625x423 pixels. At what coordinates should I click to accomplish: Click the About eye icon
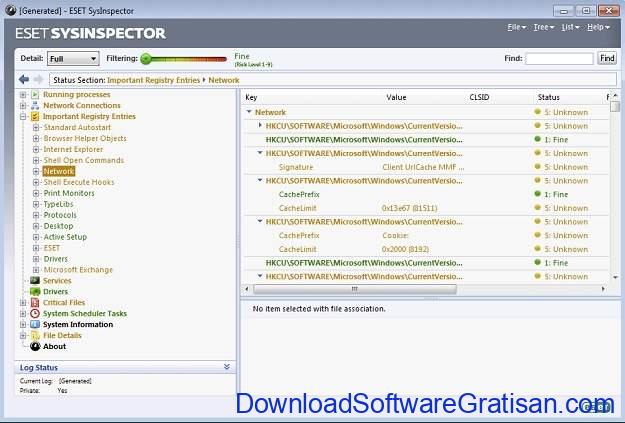tap(35, 346)
